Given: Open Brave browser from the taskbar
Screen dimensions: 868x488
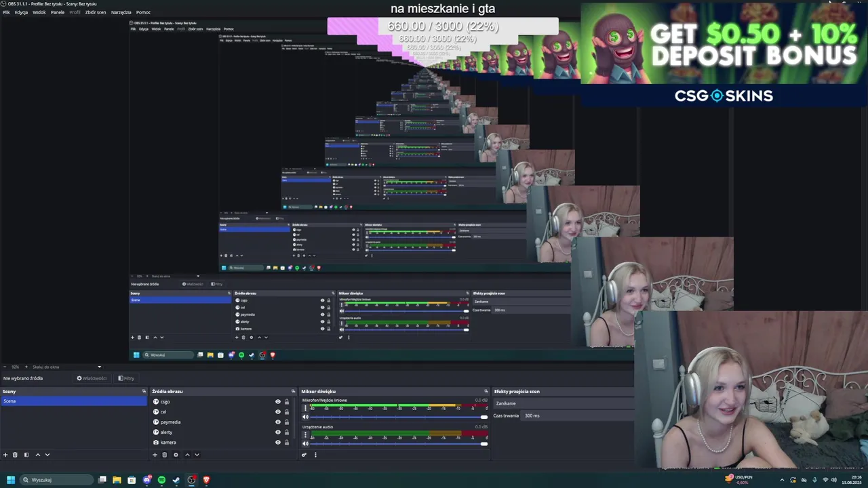Looking at the screenshot, I should pos(206,480).
